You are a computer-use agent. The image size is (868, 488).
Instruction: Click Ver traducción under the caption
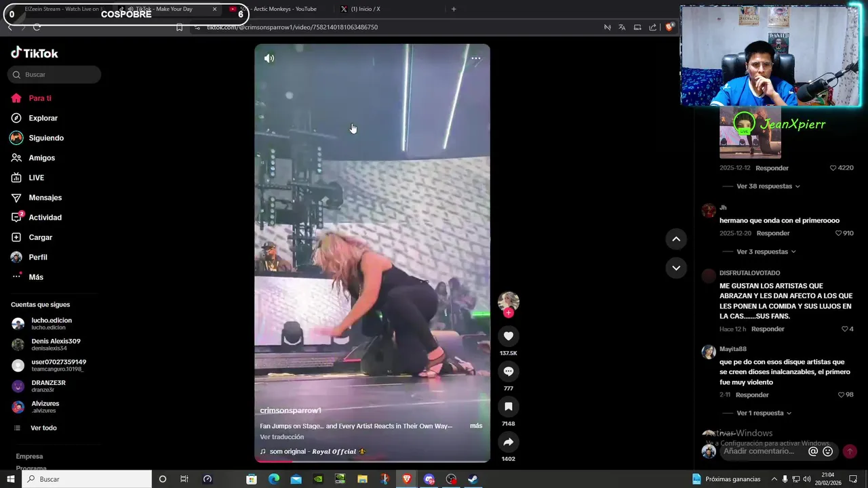281,436
